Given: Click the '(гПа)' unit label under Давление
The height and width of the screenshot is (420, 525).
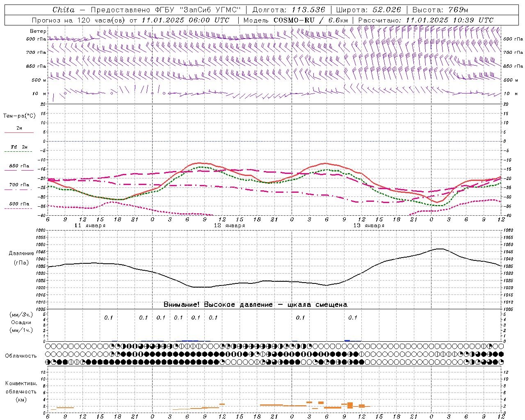Looking at the screenshot, I should pyautogui.click(x=21, y=263).
